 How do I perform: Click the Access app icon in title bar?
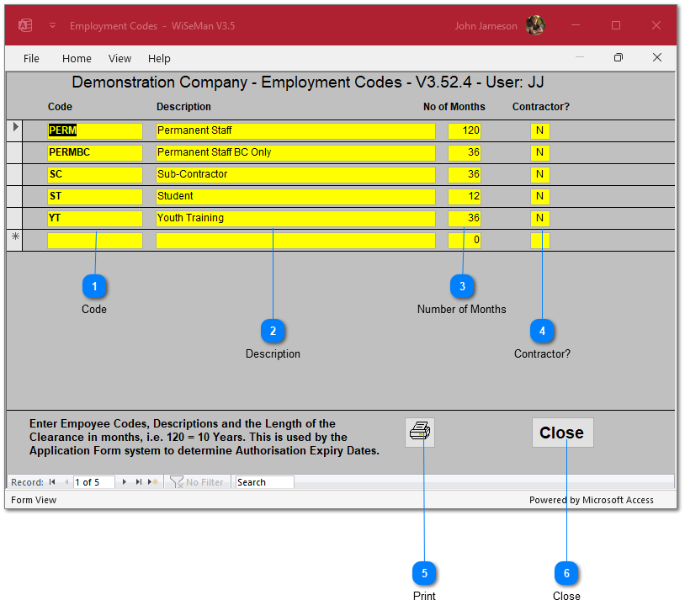[25, 25]
